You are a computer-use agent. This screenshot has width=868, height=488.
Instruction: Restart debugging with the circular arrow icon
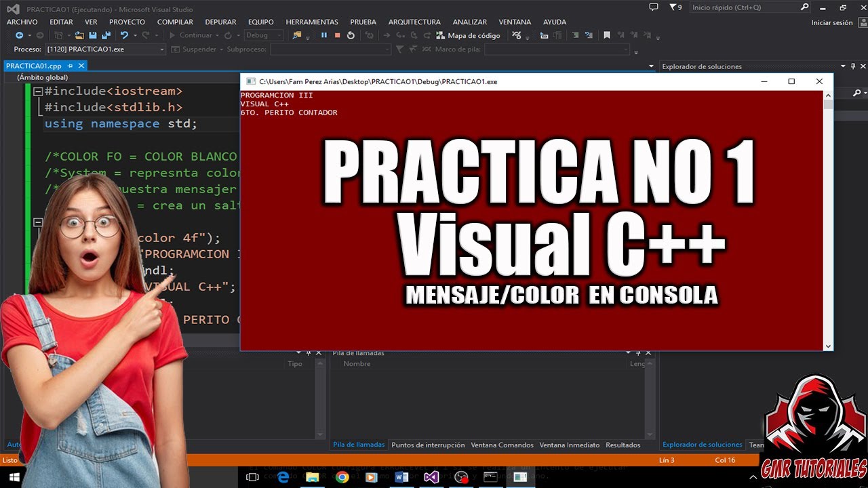coord(351,35)
